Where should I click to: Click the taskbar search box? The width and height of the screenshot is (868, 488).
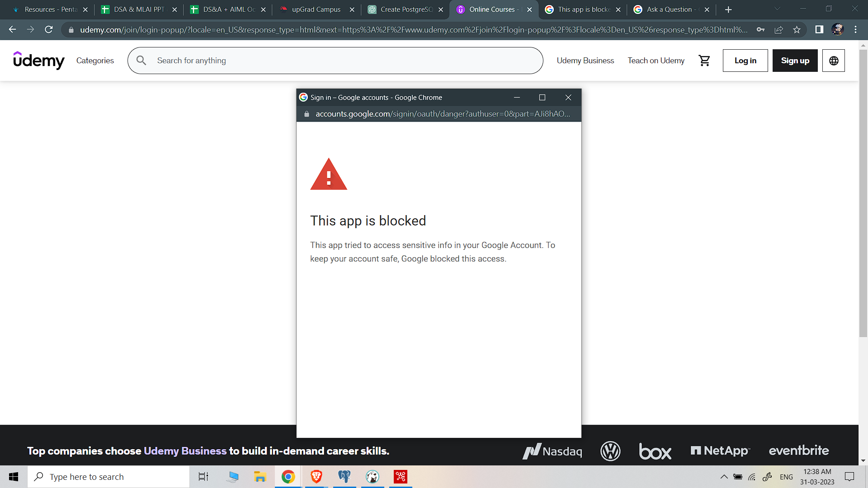tap(108, 477)
